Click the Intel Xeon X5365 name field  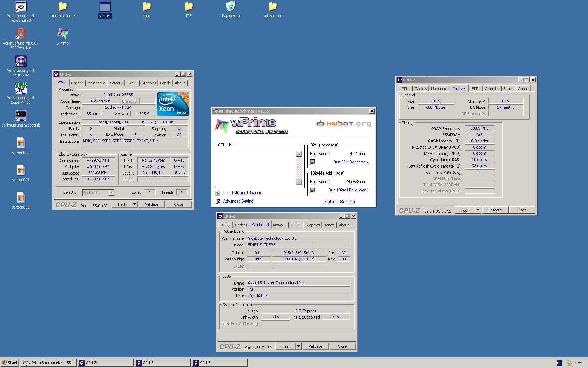point(118,95)
